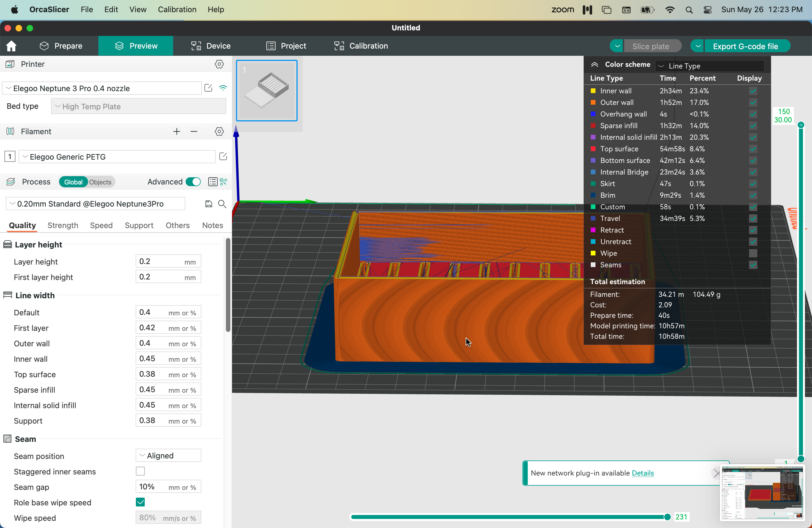812x528 pixels.
Task: Open Details link for network plug-in
Action: 643,473
